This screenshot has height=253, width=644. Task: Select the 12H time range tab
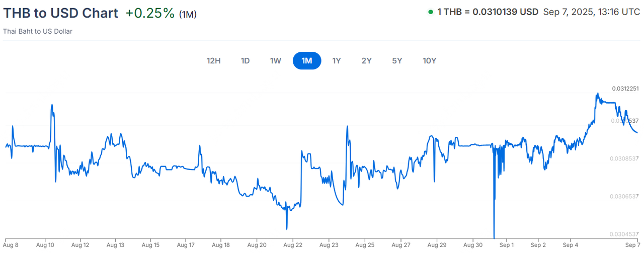(214, 61)
